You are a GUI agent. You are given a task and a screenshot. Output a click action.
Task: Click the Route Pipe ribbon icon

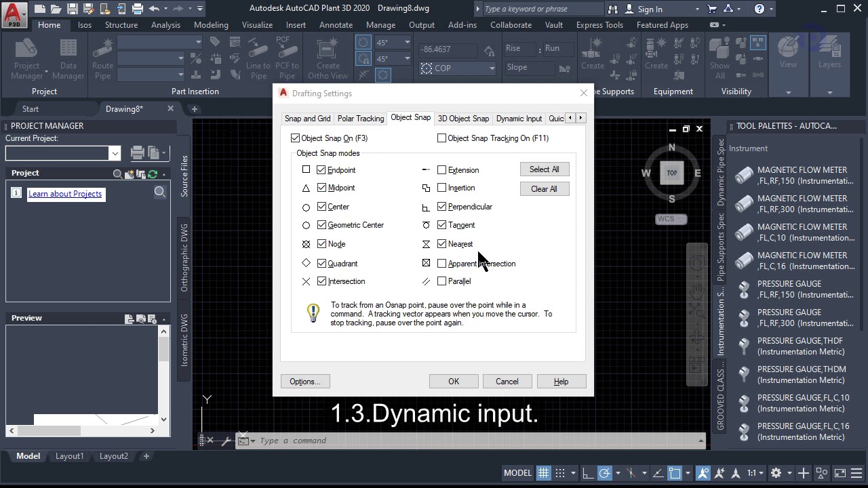pyautogui.click(x=102, y=59)
